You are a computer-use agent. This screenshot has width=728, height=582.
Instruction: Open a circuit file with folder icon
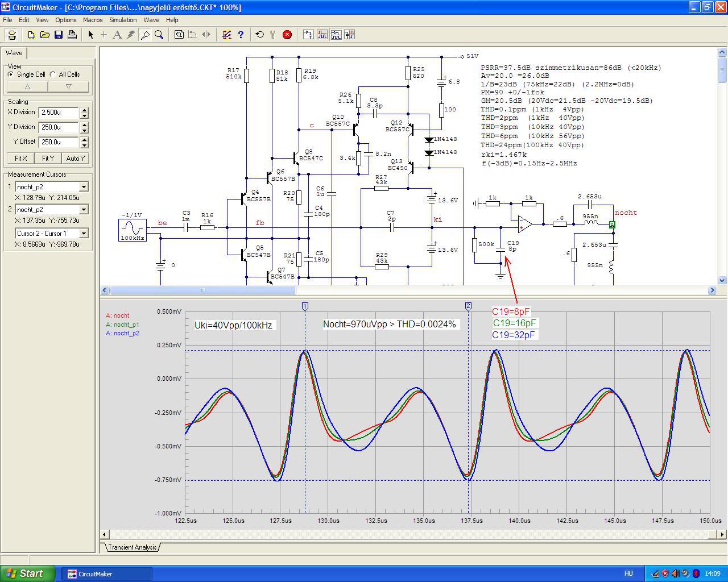[45, 35]
